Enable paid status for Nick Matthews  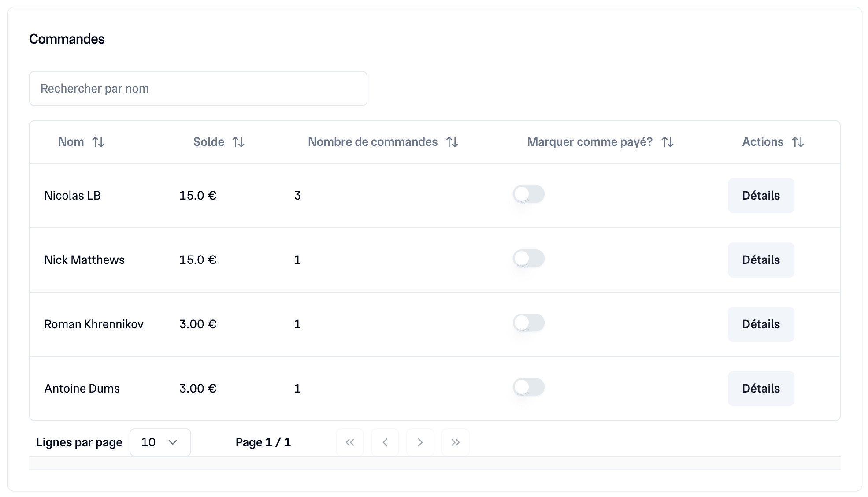528,259
